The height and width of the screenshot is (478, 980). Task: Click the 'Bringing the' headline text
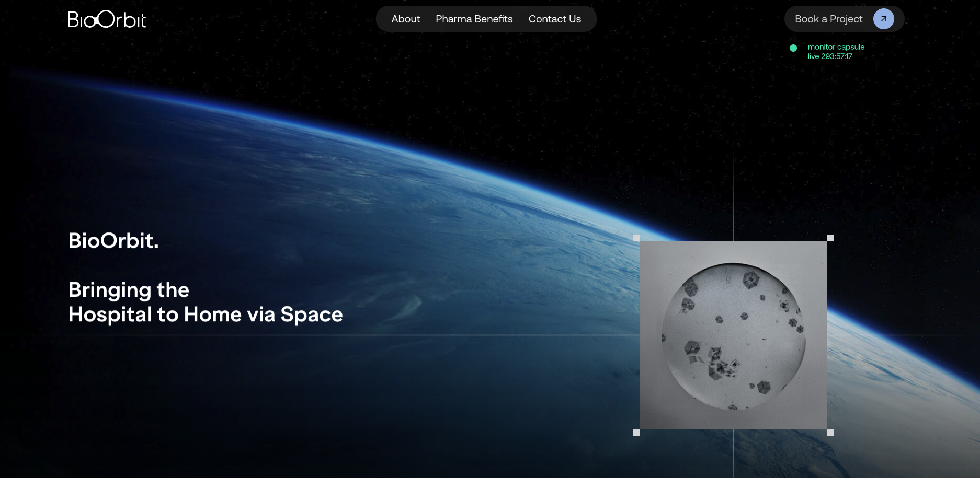pos(129,290)
